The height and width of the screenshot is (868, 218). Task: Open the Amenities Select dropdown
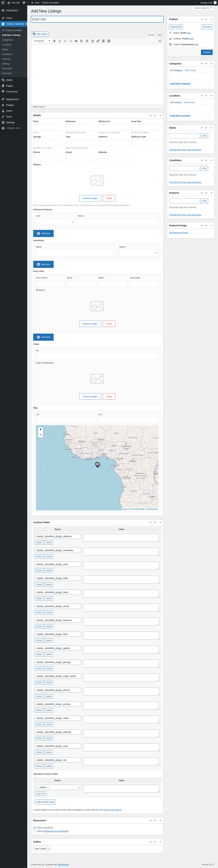(x=139, y=253)
